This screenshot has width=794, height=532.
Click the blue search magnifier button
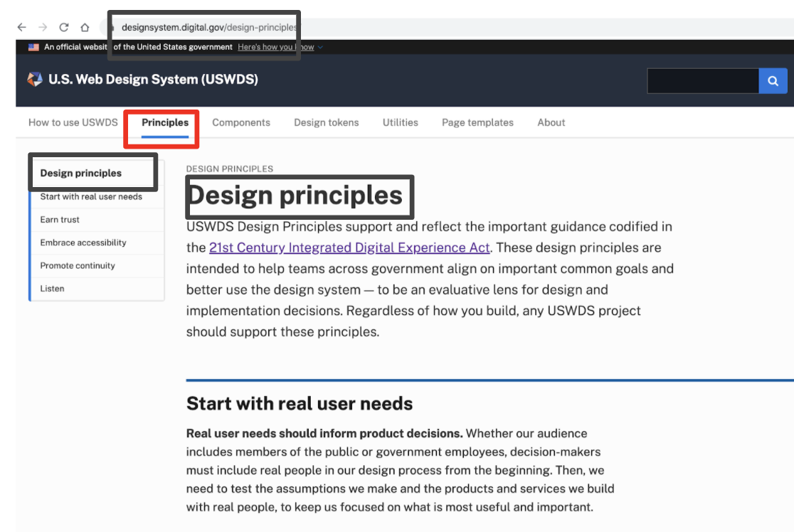(773, 81)
